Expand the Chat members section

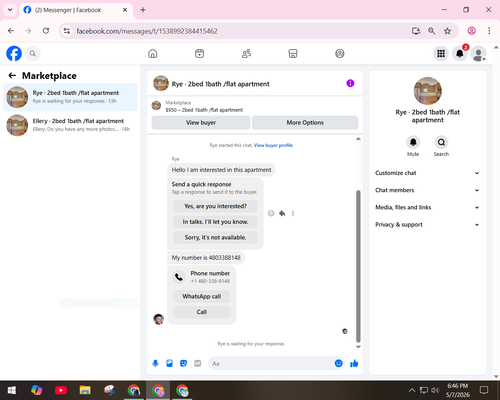click(427, 190)
